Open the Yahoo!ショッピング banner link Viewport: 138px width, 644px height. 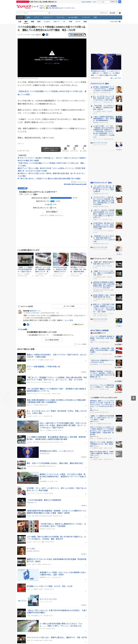[23, 2]
